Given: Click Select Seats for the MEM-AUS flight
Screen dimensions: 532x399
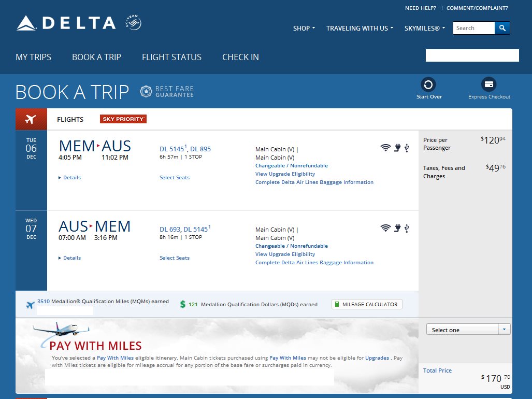Looking at the screenshot, I should tap(175, 178).
